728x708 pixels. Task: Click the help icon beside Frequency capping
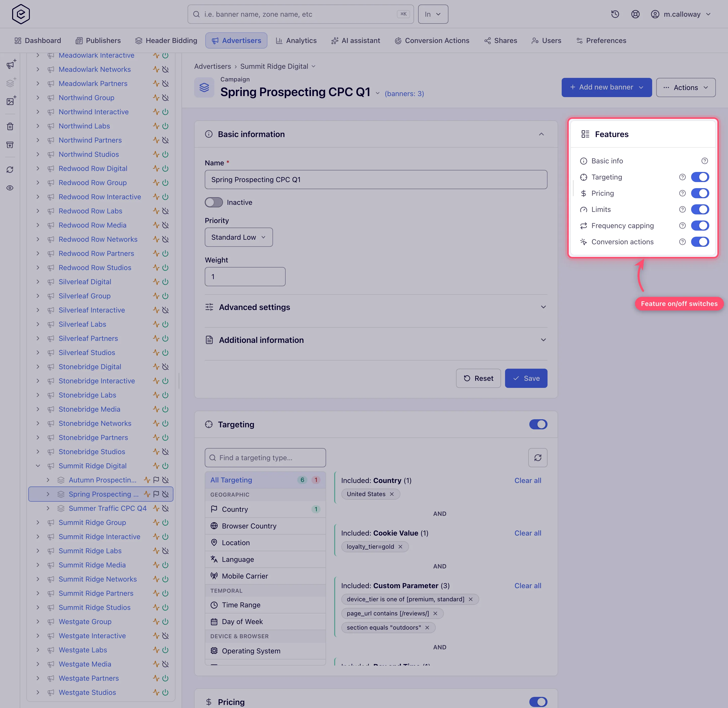(682, 226)
